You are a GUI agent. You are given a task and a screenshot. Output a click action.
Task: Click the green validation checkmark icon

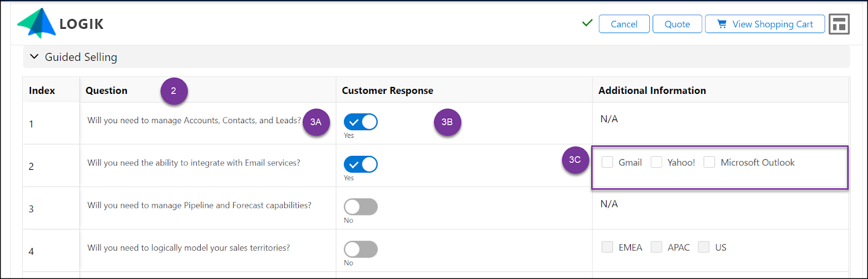[587, 23]
